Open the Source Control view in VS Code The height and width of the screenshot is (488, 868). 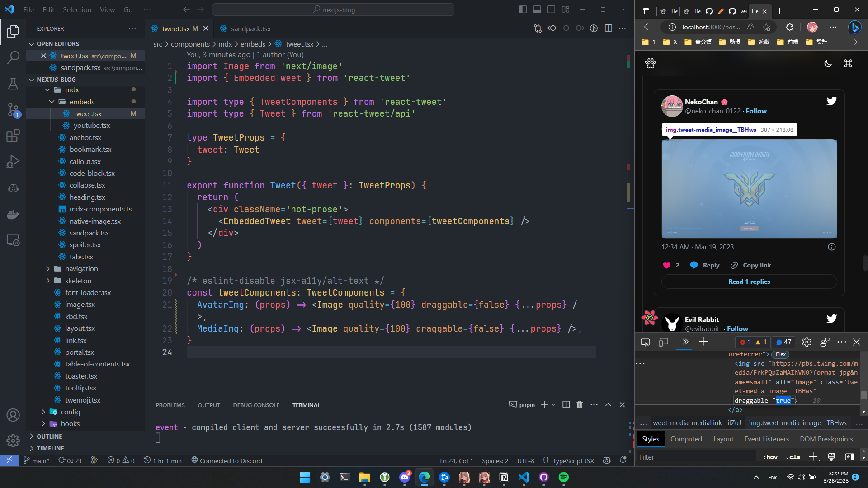click(x=13, y=110)
